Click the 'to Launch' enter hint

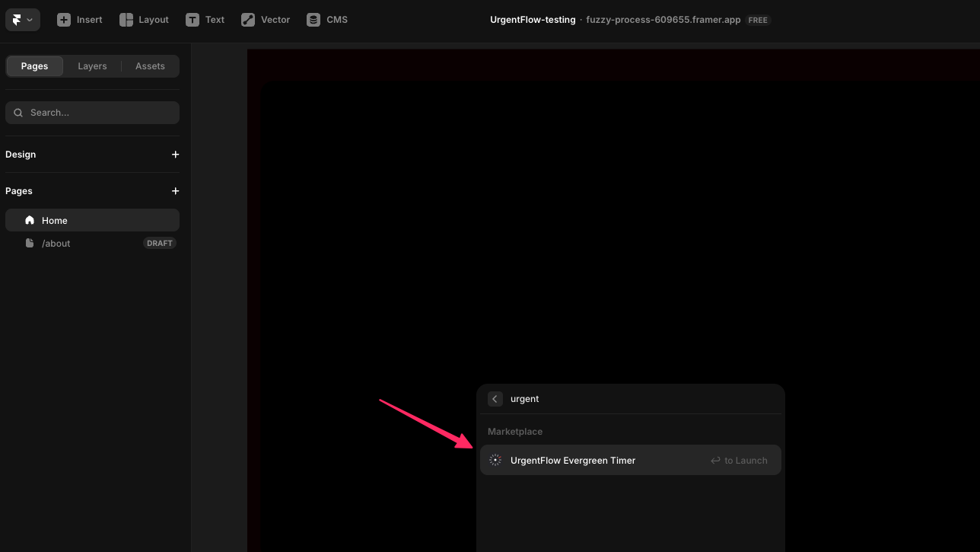tap(739, 460)
